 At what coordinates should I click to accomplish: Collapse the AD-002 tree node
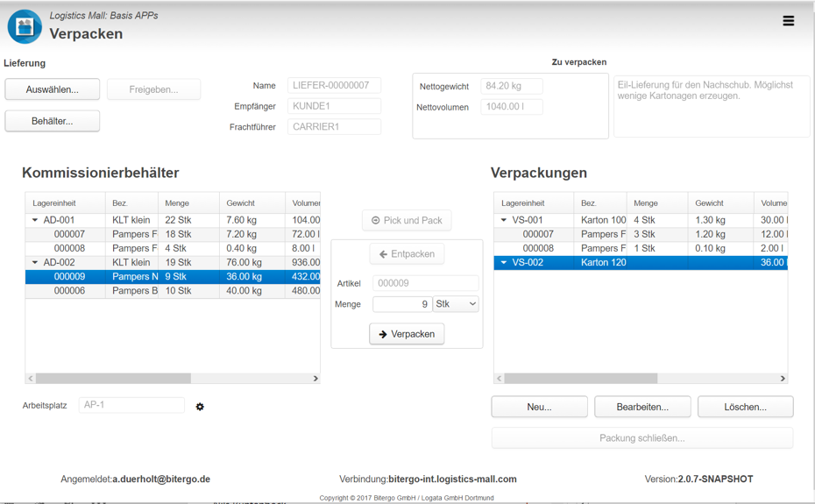pos(35,262)
